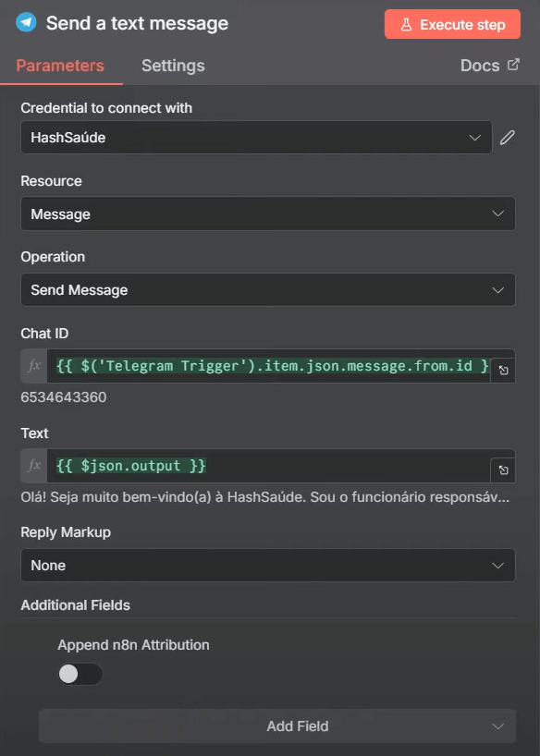Click the Text expression field

pyautogui.click(x=269, y=466)
